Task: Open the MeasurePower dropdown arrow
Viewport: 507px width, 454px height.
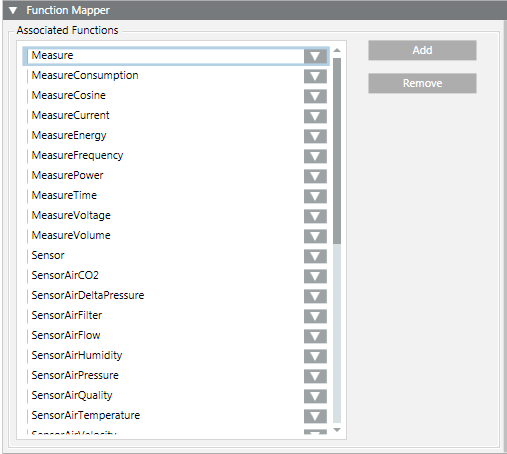Action: tap(315, 176)
